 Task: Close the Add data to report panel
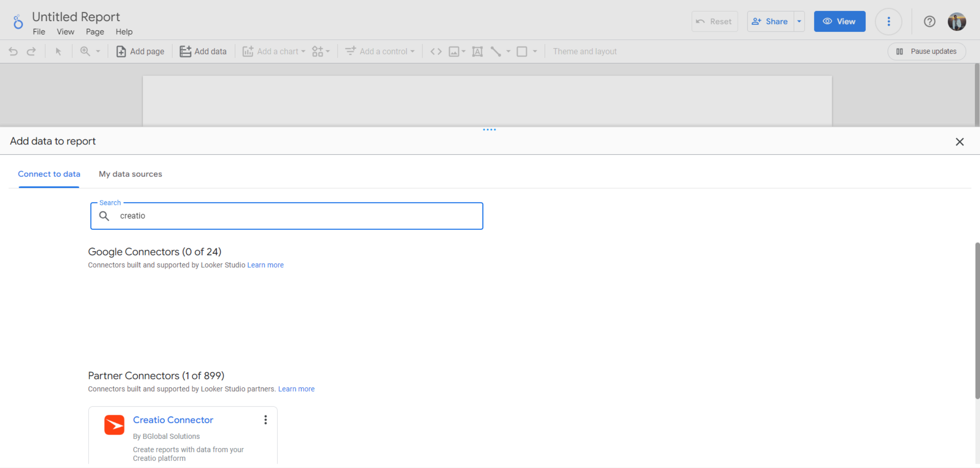959,142
